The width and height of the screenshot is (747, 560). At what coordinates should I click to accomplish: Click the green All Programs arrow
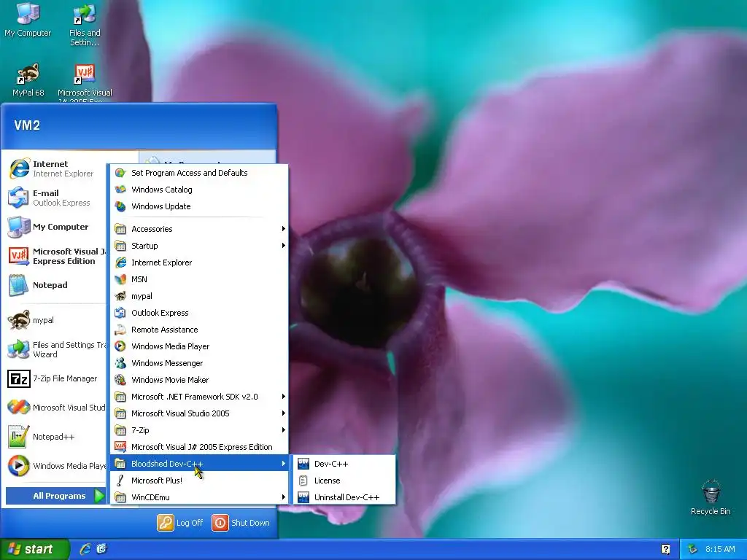(x=98, y=496)
